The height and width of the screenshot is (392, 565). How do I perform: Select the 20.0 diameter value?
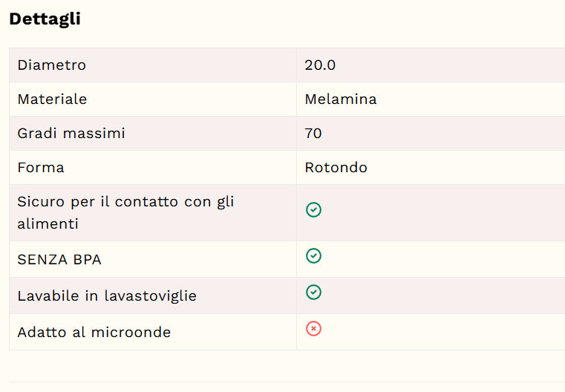[320, 65]
